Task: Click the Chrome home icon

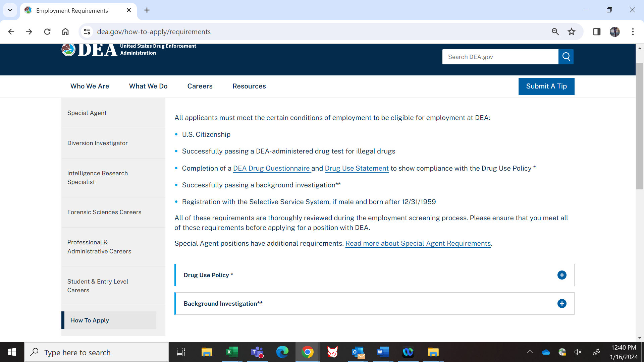Action: click(65, 32)
